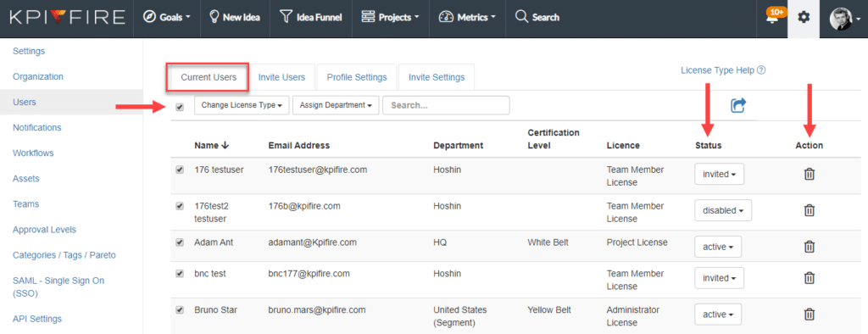The image size is (868, 334).
Task: Open the Projects menu in top bar
Action: click(x=390, y=17)
